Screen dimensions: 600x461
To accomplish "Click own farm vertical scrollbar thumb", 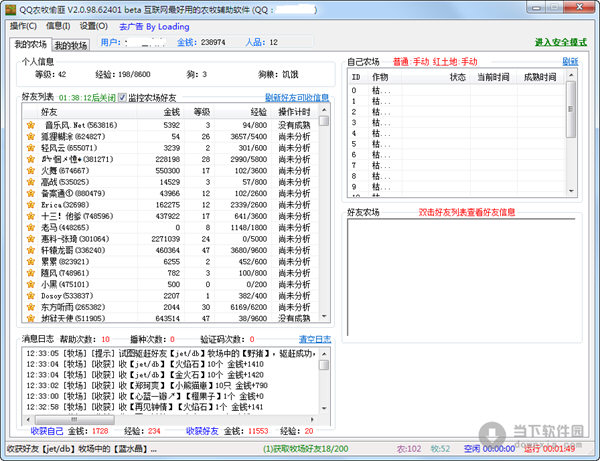I will (571, 109).
